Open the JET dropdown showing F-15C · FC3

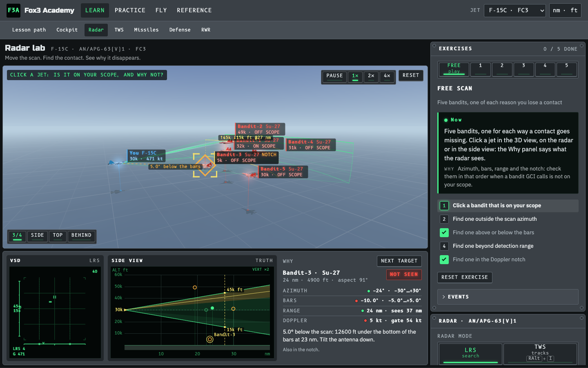(515, 11)
